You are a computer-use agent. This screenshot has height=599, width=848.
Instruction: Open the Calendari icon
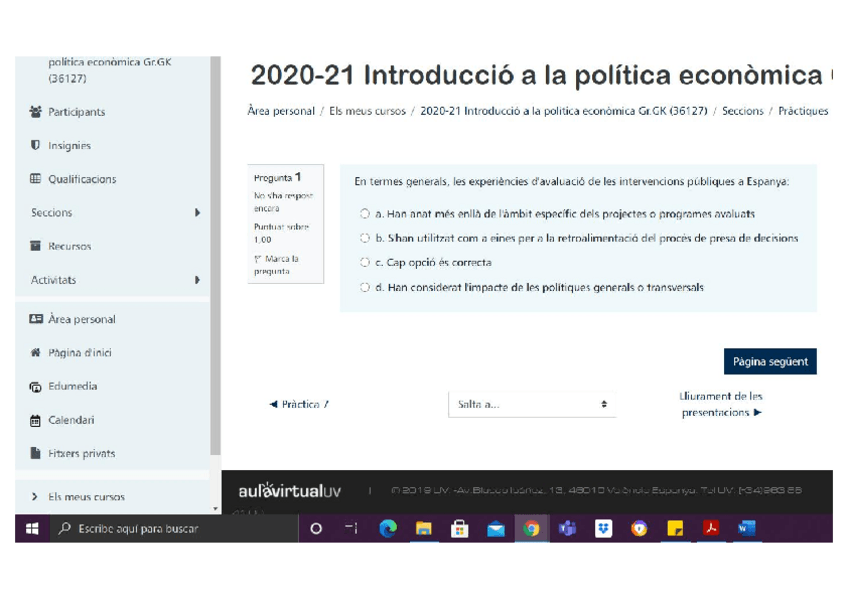click(35, 419)
